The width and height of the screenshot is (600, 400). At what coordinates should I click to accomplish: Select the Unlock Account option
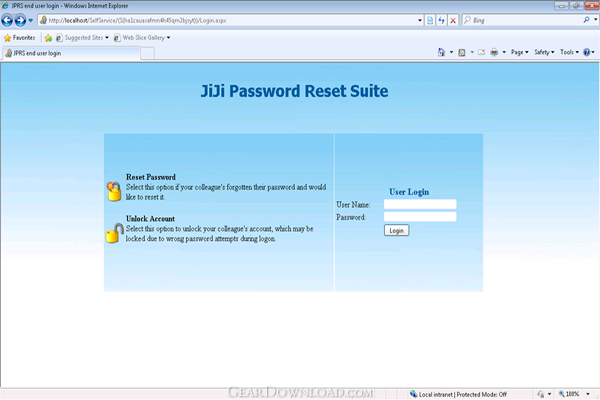[x=150, y=219]
